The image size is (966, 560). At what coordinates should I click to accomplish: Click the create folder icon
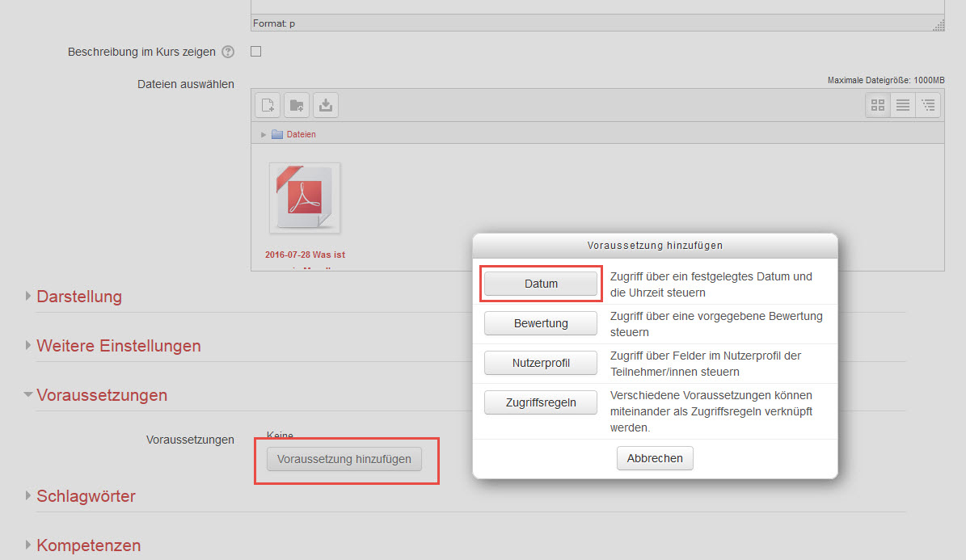(x=297, y=105)
